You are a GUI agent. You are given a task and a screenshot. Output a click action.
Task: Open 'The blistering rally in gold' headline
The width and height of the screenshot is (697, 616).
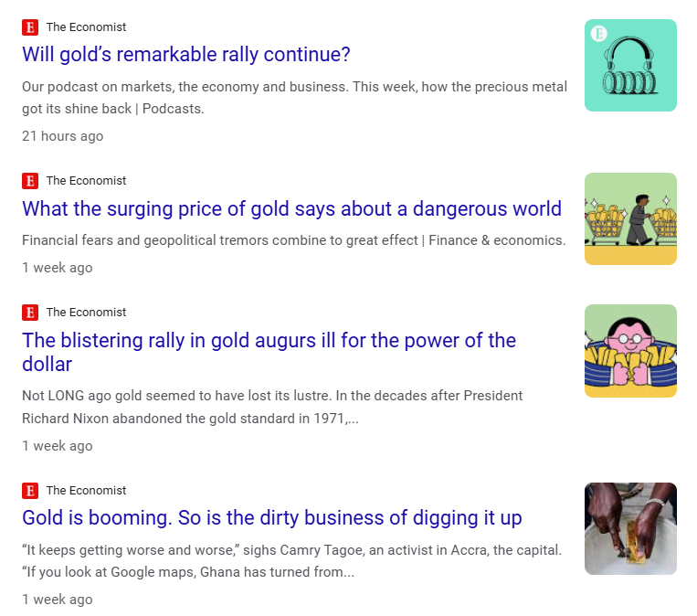[269, 352]
